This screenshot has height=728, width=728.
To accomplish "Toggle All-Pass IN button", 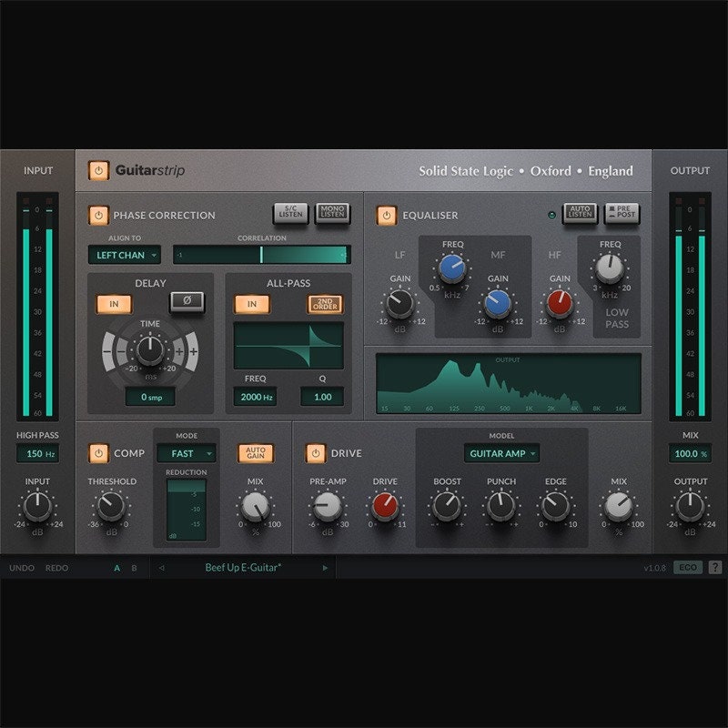I will click(x=252, y=304).
